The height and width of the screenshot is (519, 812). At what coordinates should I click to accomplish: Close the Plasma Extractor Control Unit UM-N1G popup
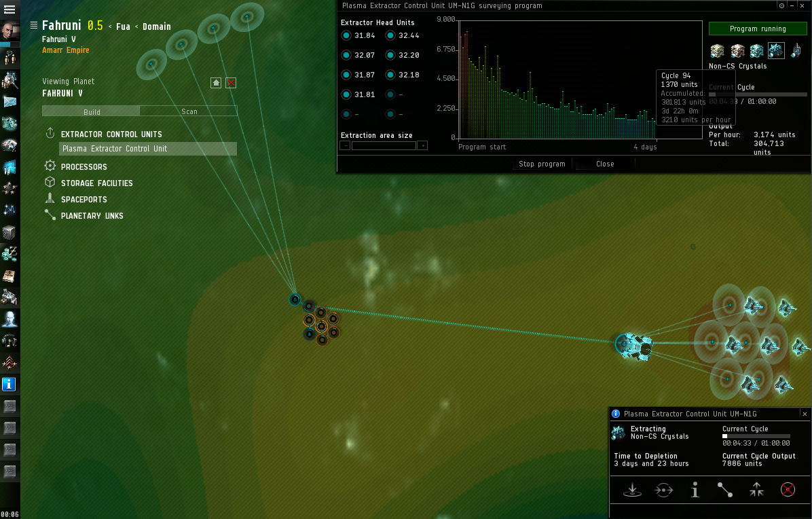(805, 414)
